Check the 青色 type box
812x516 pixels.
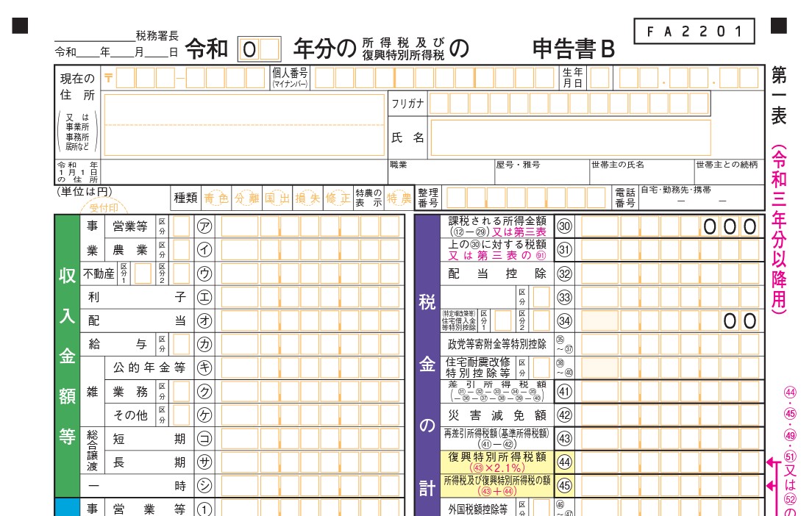216,198
